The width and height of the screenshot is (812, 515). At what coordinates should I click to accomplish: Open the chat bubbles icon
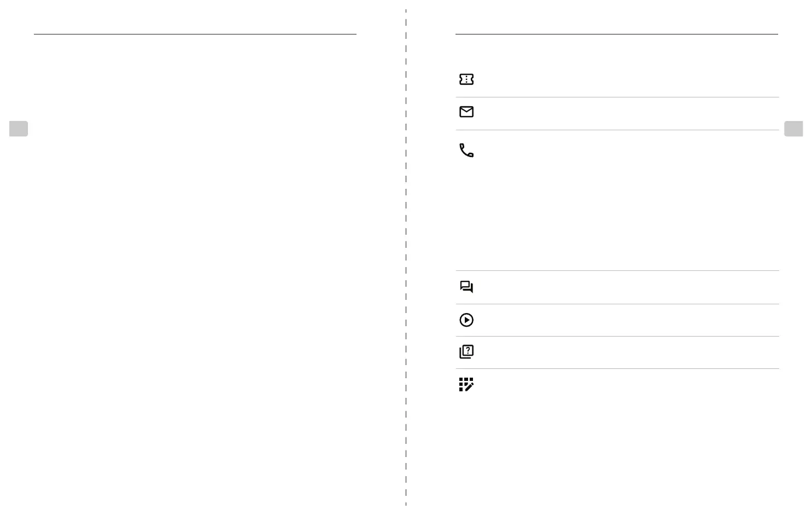pyautogui.click(x=466, y=287)
